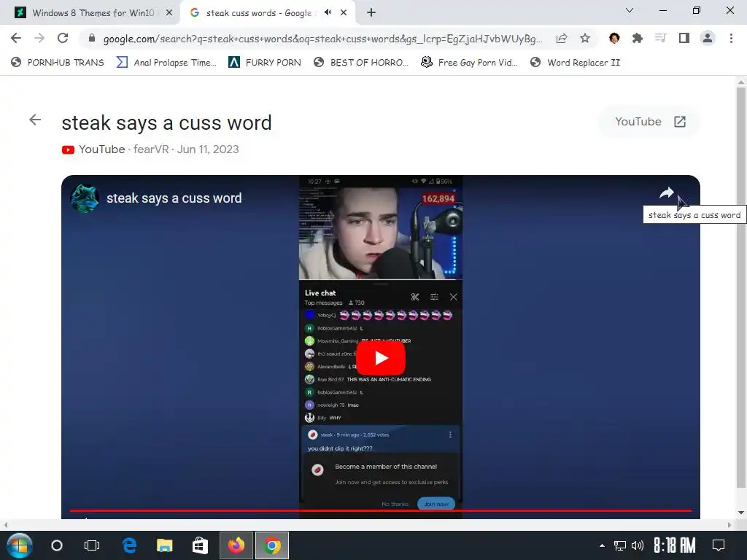Show hidden system tray icons
This screenshot has height=560, width=747.
tap(602, 545)
